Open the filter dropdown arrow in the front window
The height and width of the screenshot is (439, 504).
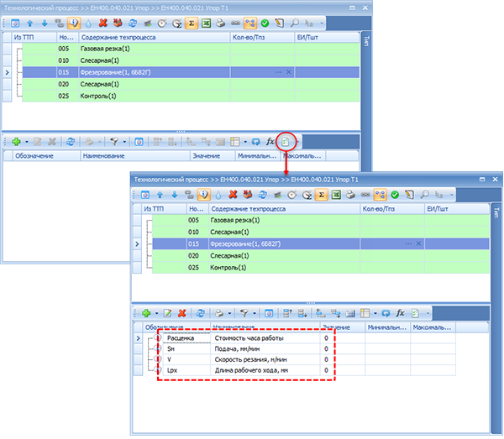click(255, 313)
